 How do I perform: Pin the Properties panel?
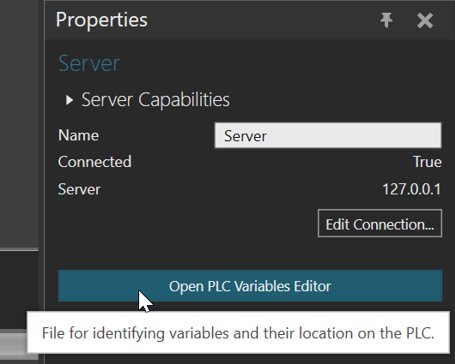386,20
